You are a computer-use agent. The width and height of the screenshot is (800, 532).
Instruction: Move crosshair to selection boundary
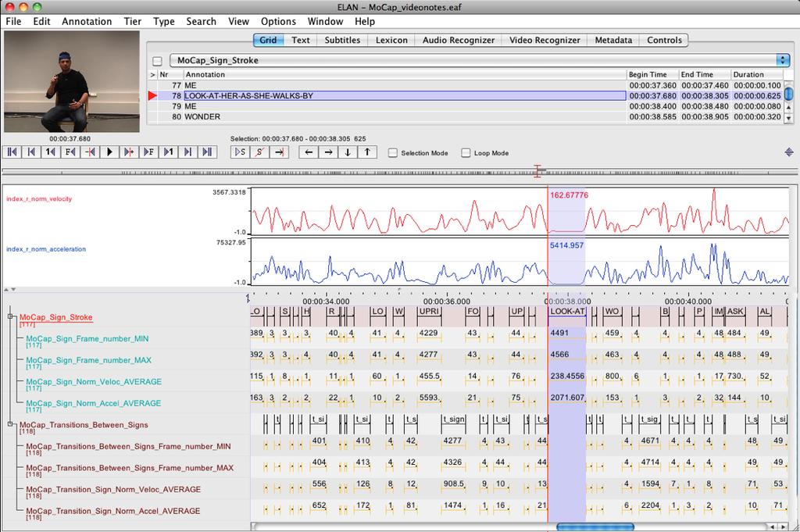pyautogui.click(x=279, y=152)
